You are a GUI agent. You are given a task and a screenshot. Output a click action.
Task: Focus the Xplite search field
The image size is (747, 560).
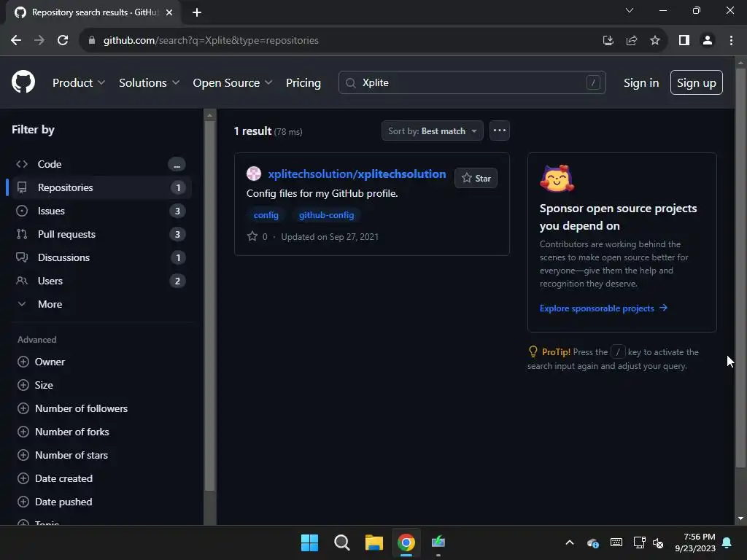(x=472, y=82)
